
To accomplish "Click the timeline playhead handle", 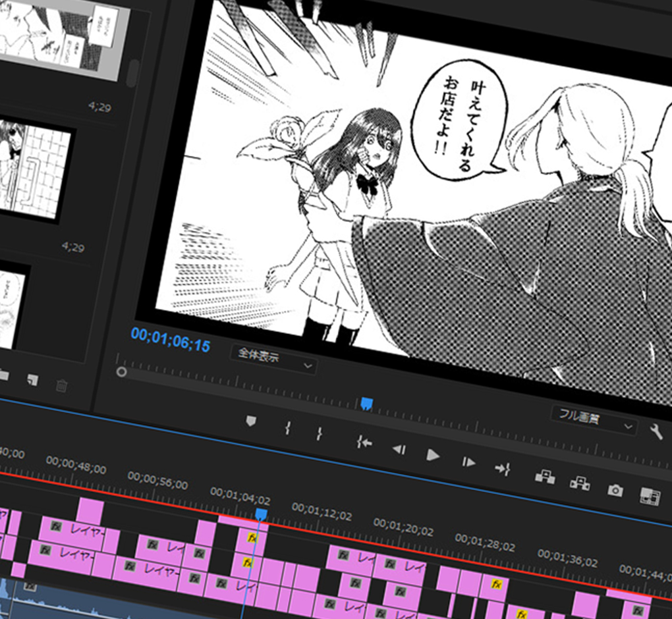I will click(x=261, y=514).
